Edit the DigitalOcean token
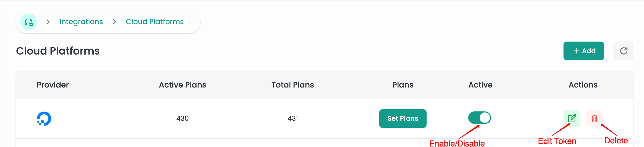The width and height of the screenshot is (644, 147). coord(572,119)
